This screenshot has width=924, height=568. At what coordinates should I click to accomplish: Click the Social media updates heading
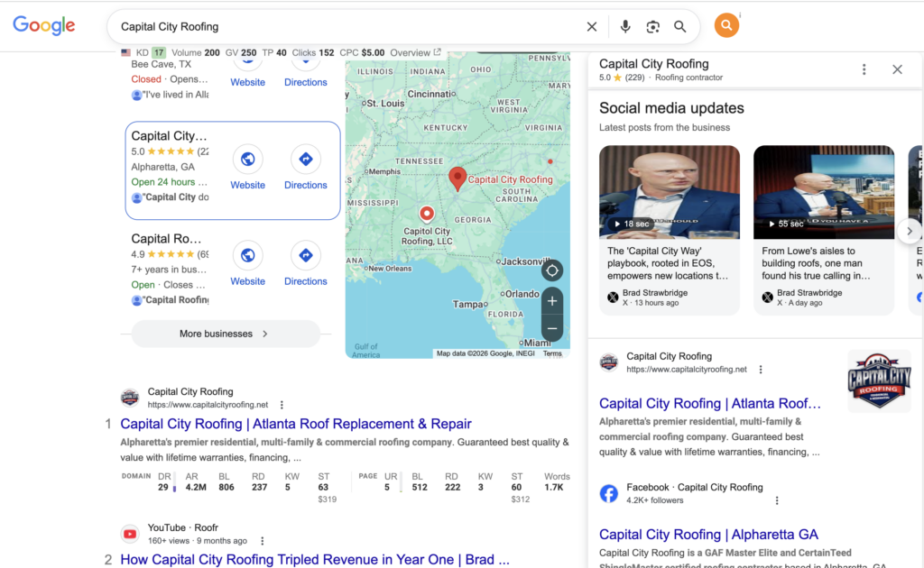pos(671,108)
